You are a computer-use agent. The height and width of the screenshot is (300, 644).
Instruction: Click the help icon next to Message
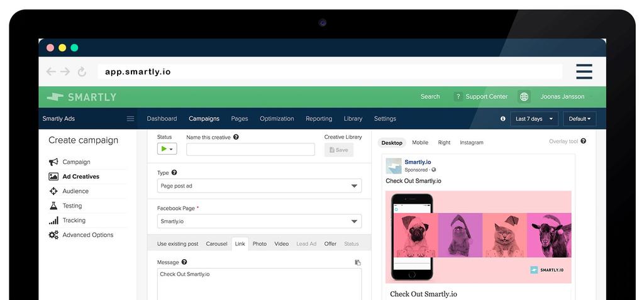(x=184, y=262)
